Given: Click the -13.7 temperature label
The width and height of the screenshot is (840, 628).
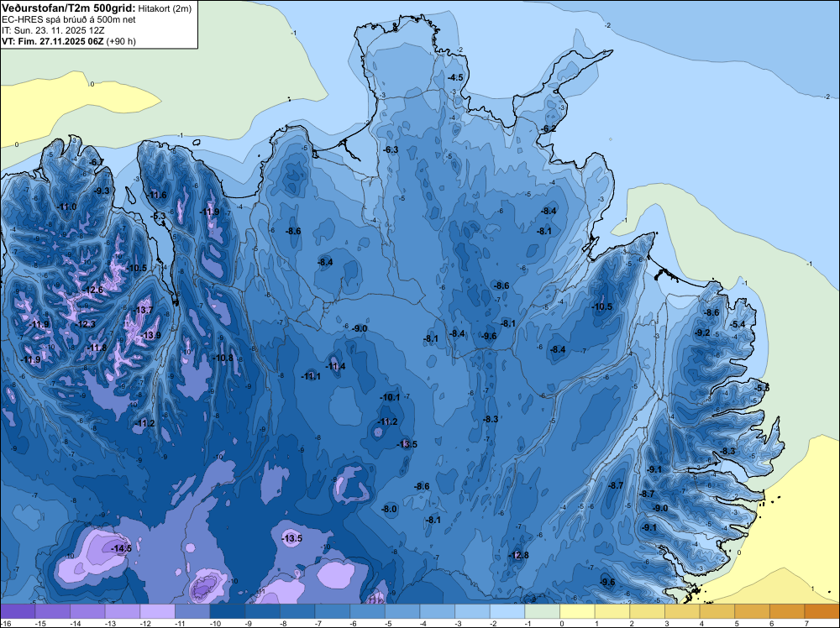Looking at the screenshot, I should (143, 310).
